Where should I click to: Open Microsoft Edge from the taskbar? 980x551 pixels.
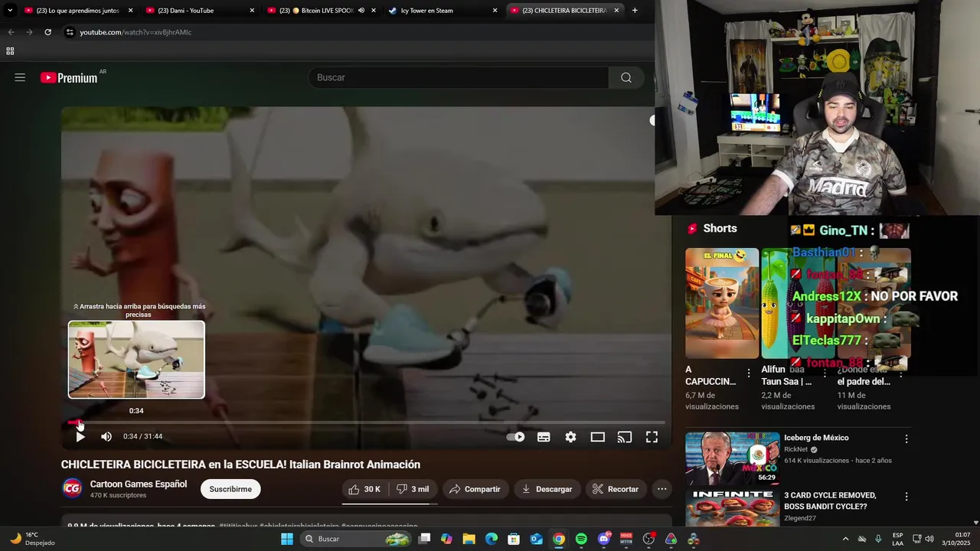[492, 539]
